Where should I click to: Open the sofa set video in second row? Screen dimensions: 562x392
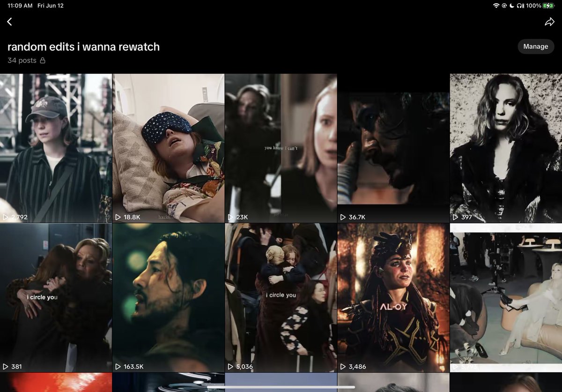[506, 298]
